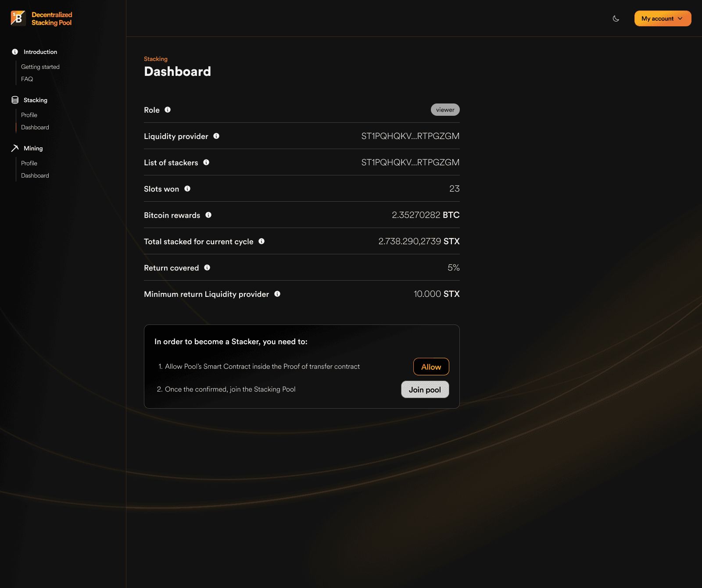Click the Slots won info icon
Viewport: 702px width, 588px height.
[187, 189]
